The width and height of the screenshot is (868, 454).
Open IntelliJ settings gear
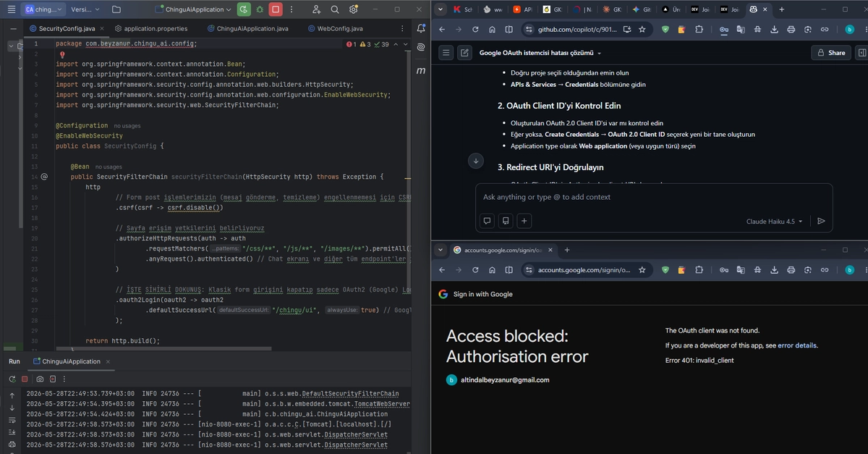pyautogui.click(x=353, y=9)
